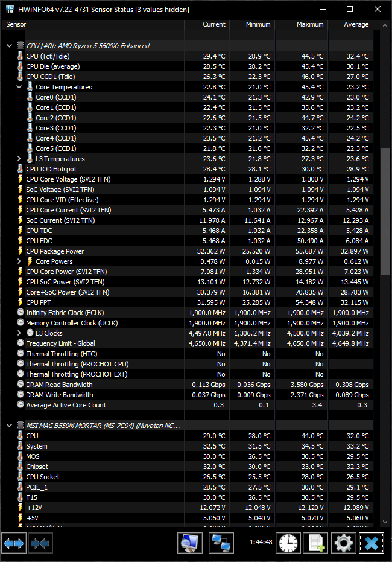Click chip icon beside AMD Ryzen 5 5600X
392x562 pixels.
pyautogui.click(x=21, y=45)
